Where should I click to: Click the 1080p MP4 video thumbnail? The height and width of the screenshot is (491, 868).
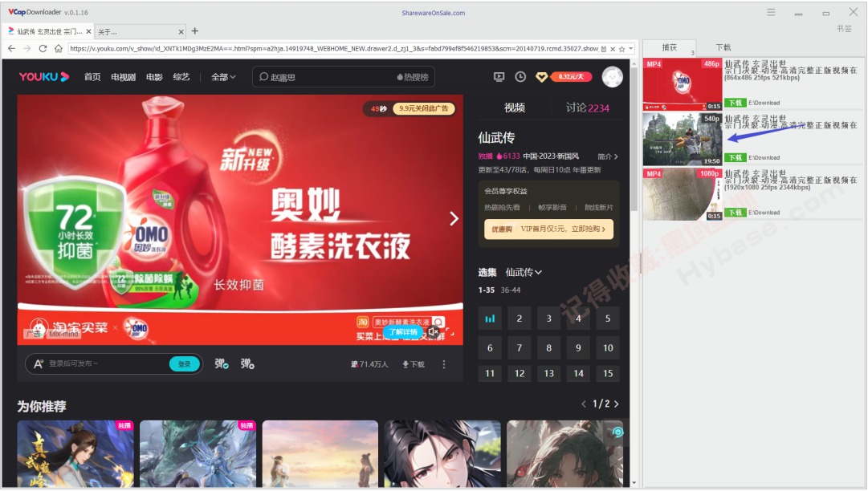[682, 194]
